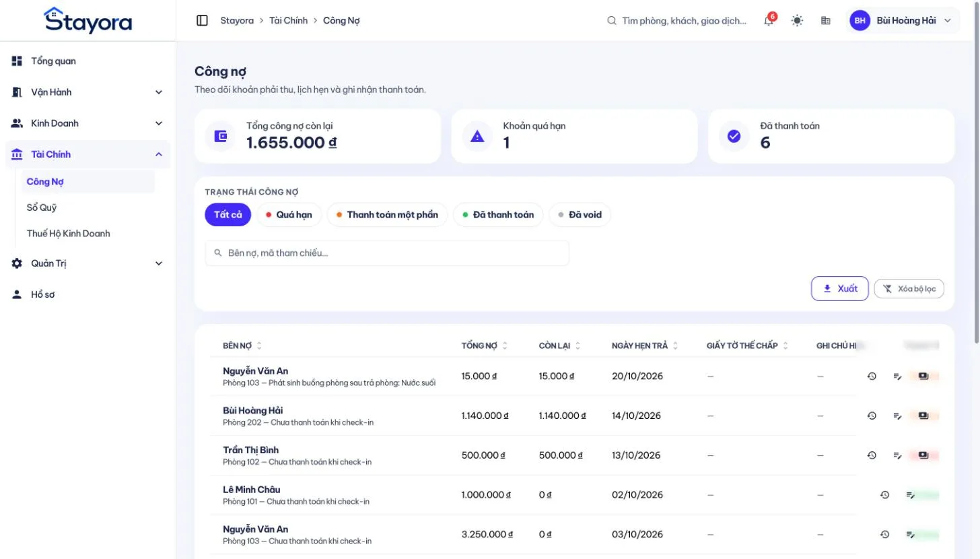Image resolution: width=980 pixels, height=559 pixels.
Task: Click the Xuất export button
Action: click(x=840, y=289)
